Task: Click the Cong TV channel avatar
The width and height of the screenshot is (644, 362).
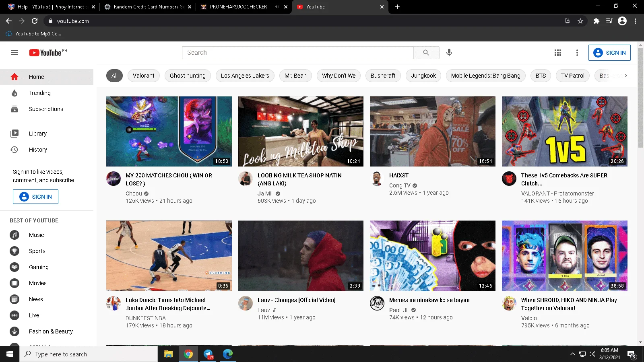Action: pos(377,179)
